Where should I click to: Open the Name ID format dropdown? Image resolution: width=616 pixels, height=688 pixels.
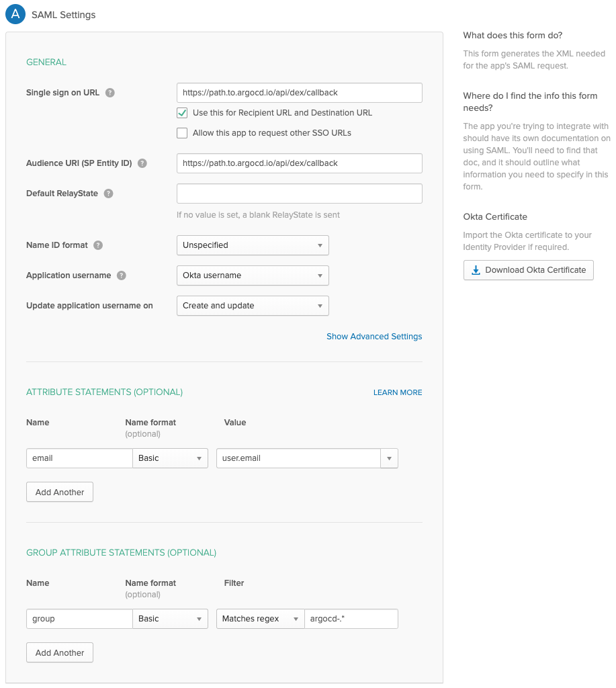pos(253,245)
